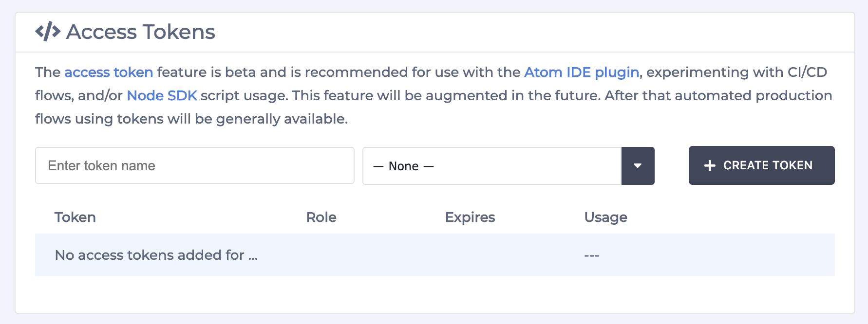The width and height of the screenshot is (868, 324).
Task: Click the Expires column header
Action: [x=470, y=217]
